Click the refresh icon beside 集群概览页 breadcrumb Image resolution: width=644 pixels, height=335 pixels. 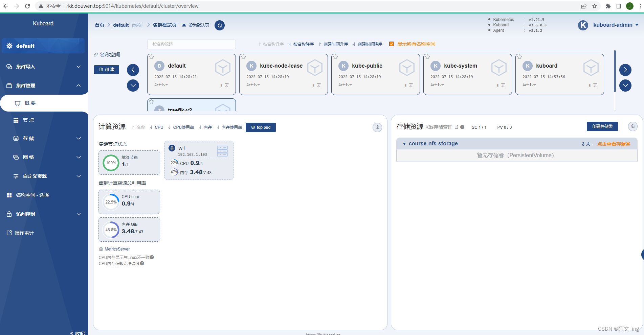point(219,25)
